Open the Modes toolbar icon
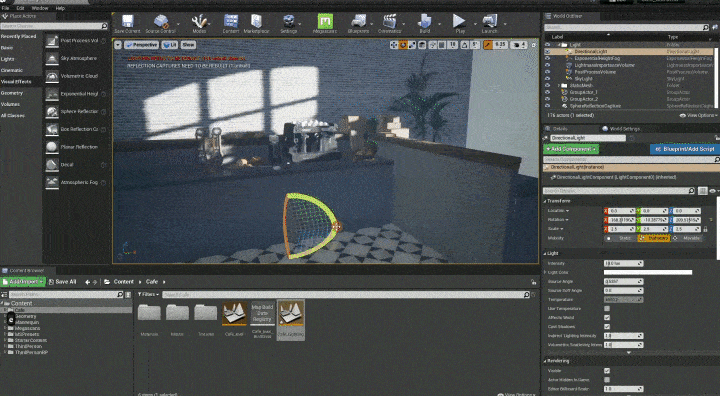The height and width of the screenshot is (396, 720). tap(199, 23)
